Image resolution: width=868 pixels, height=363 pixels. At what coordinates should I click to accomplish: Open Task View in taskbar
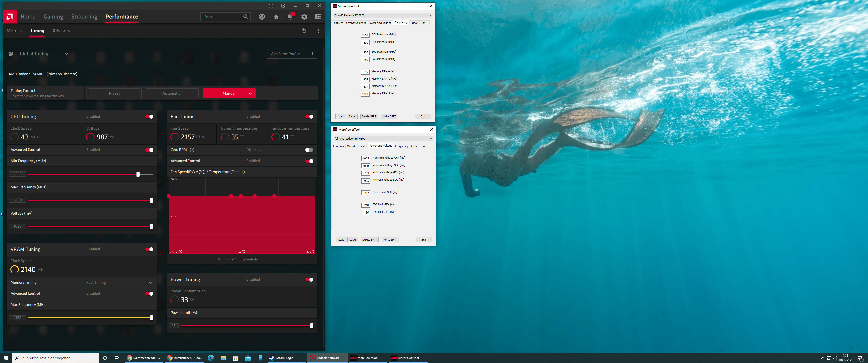point(117,358)
